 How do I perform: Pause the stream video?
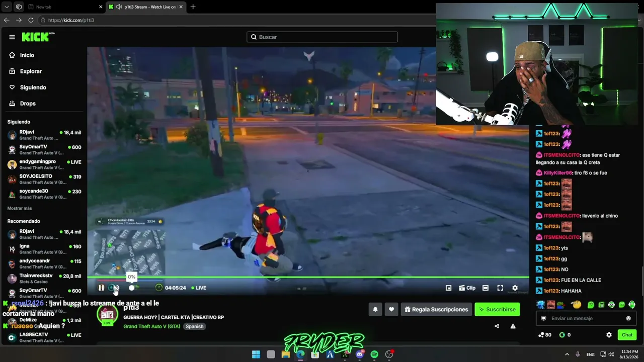(101, 288)
